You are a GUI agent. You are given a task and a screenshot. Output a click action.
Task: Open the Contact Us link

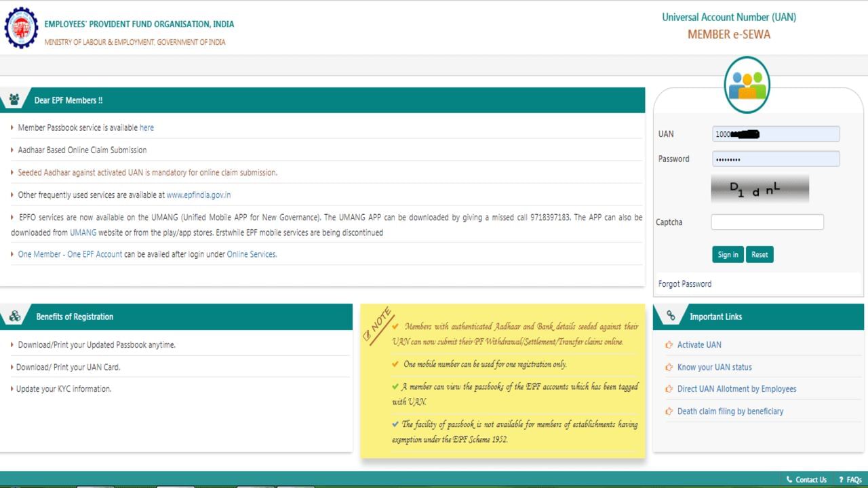811,480
